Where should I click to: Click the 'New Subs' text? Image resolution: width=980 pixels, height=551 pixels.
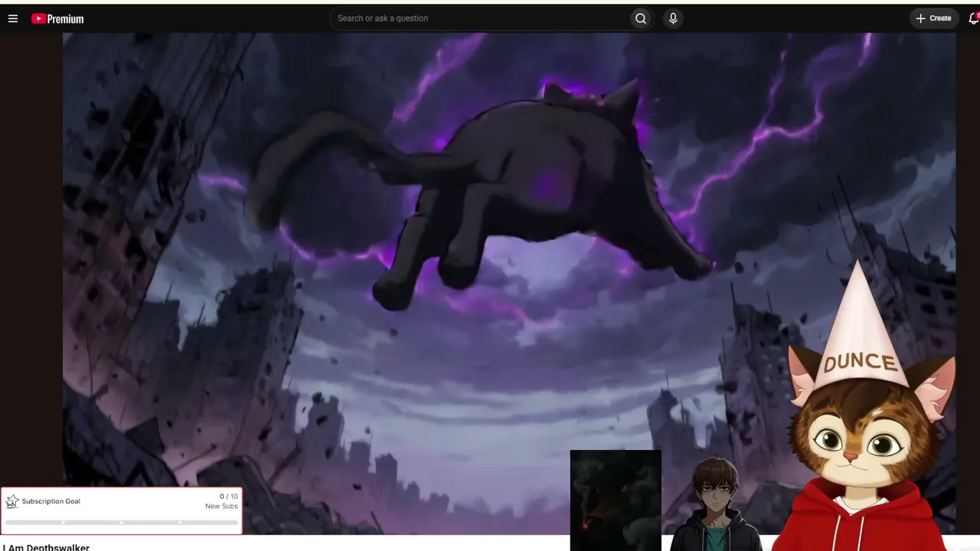pyautogui.click(x=221, y=507)
